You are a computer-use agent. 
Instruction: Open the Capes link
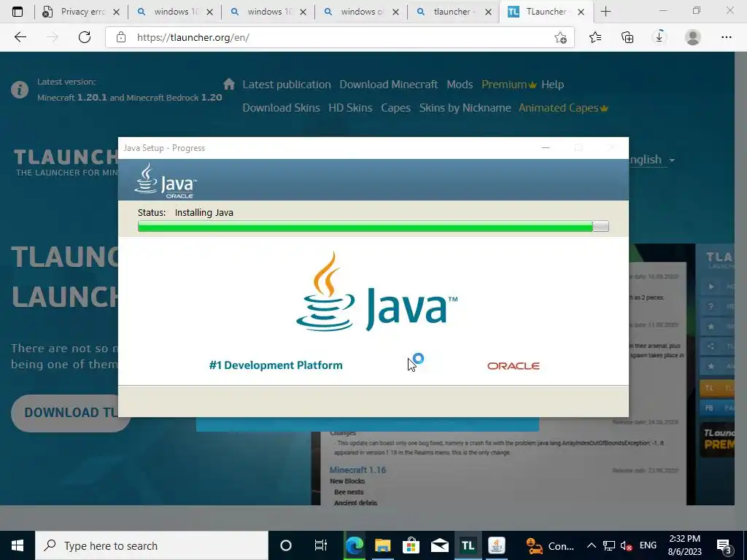395,108
